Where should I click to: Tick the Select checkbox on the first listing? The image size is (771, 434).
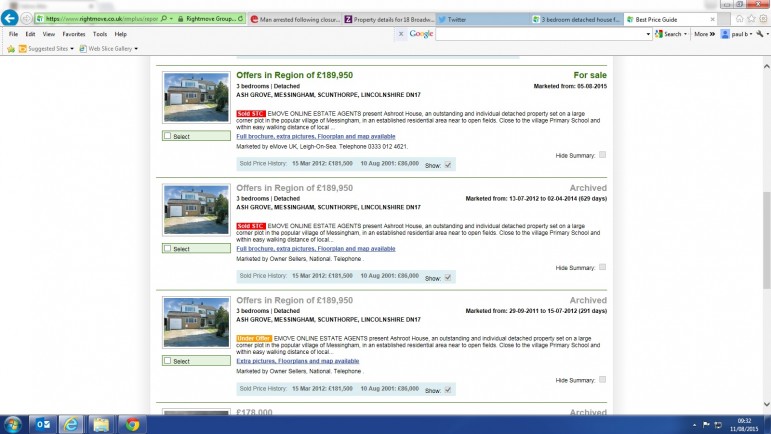coord(166,136)
